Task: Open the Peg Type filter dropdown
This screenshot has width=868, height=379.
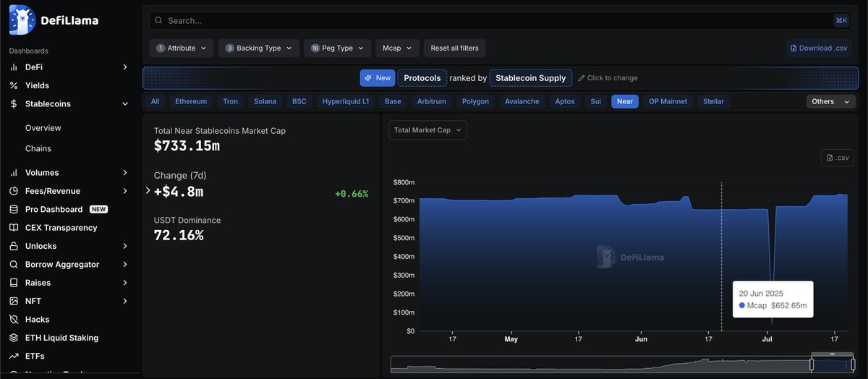Action: 337,48
